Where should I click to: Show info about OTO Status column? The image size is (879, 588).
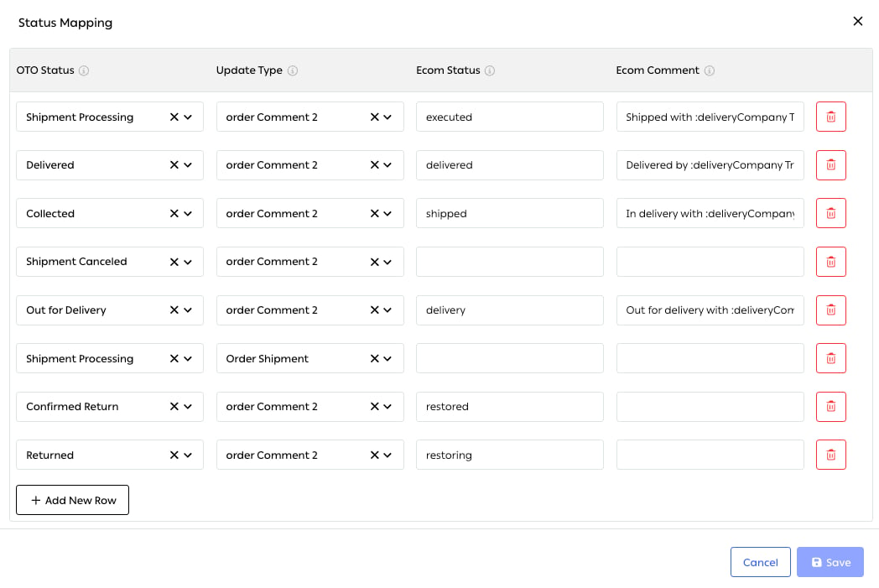pyautogui.click(x=84, y=70)
